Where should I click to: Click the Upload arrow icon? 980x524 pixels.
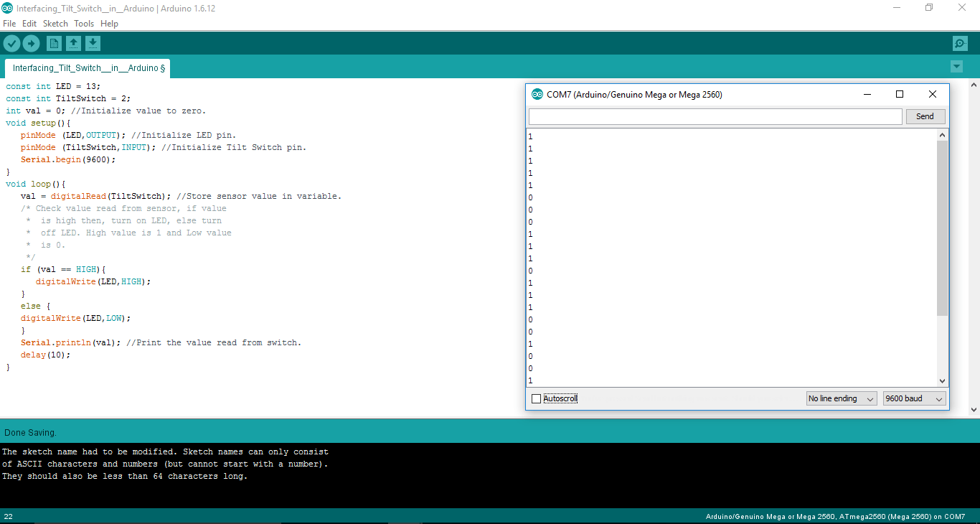point(31,43)
